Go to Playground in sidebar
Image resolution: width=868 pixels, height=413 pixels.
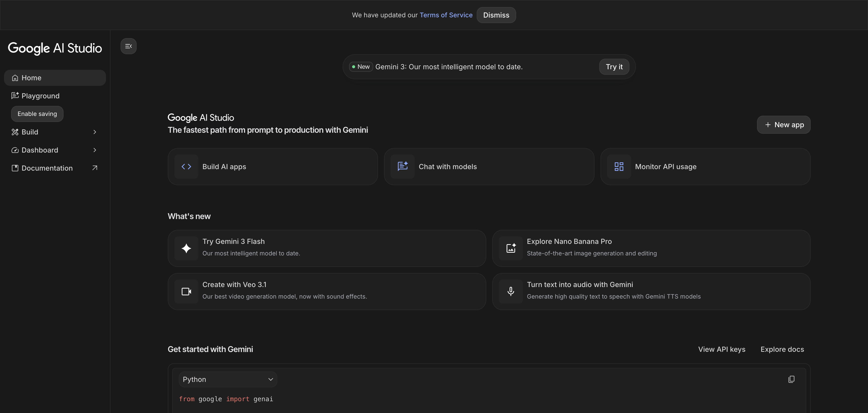(40, 96)
